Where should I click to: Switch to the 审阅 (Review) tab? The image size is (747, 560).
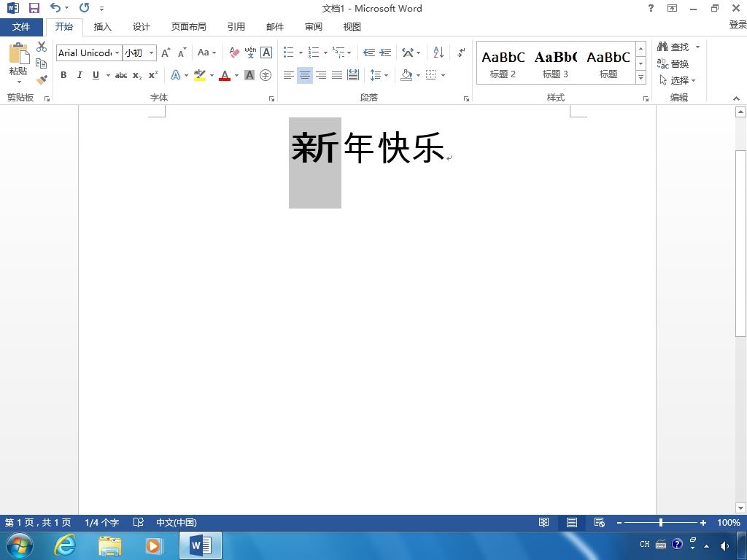tap(314, 27)
